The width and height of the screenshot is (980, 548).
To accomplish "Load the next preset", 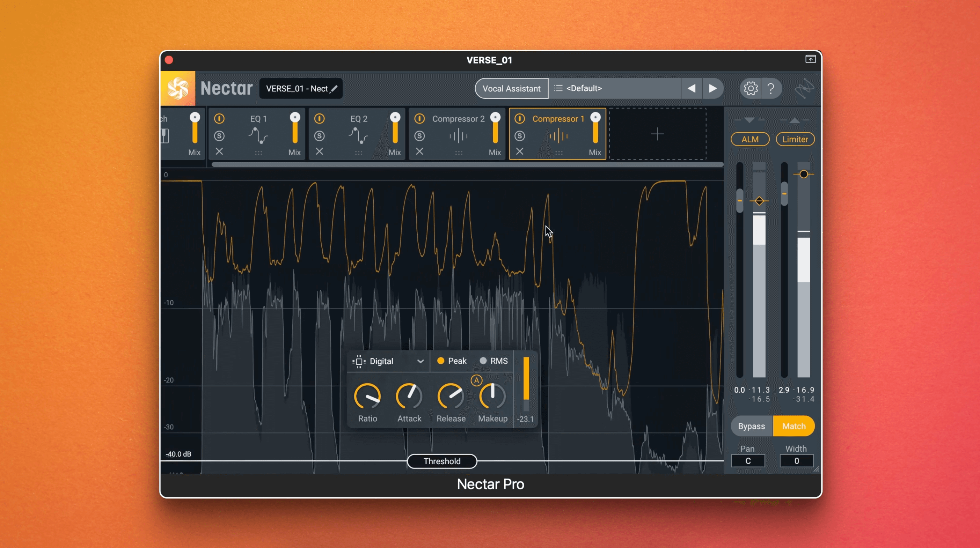I will pyautogui.click(x=712, y=88).
